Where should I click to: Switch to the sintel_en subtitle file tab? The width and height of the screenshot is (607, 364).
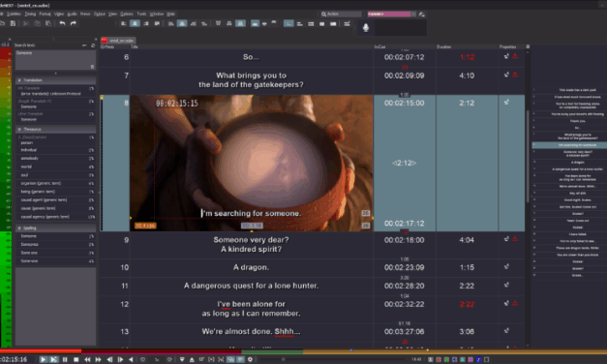pos(118,41)
